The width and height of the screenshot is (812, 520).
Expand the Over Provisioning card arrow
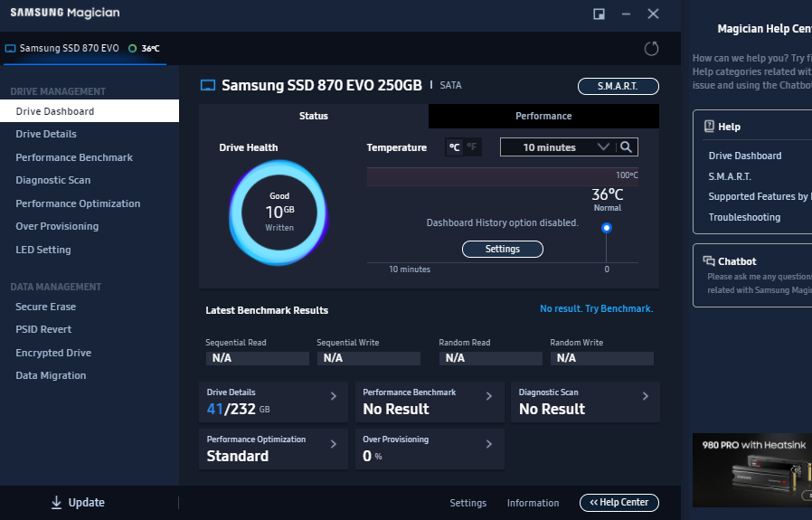click(x=489, y=444)
